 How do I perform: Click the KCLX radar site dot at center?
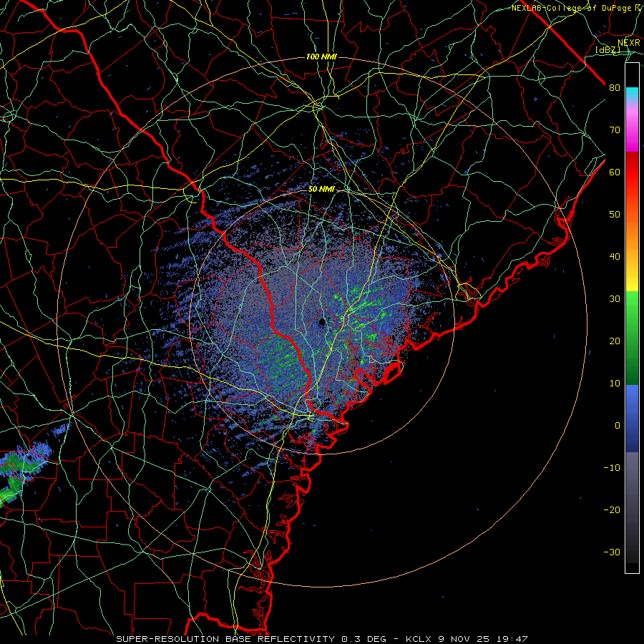[323, 321]
